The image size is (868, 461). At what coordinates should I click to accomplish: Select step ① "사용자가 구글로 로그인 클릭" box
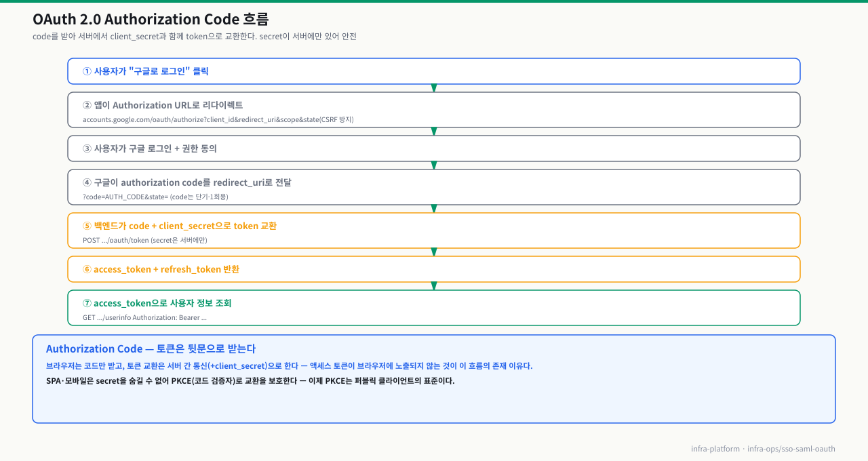point(434,71)
